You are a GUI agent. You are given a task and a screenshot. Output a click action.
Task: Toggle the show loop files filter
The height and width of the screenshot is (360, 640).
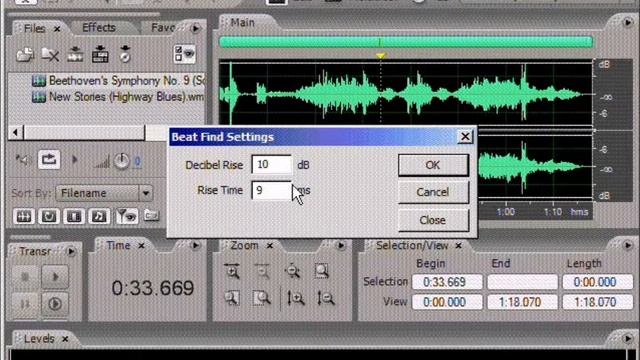(x=49, y=216)
